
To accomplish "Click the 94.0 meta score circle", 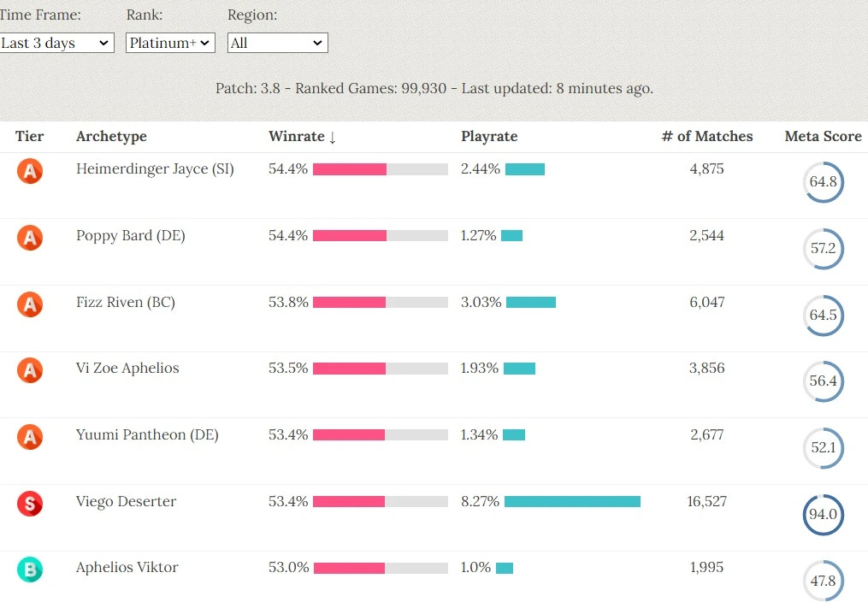I will pos(824,515).
